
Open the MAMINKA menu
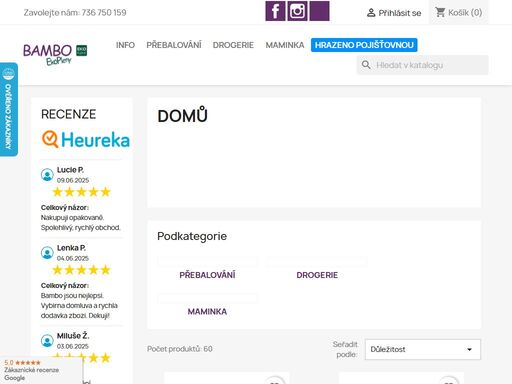[x=285, y=45]
